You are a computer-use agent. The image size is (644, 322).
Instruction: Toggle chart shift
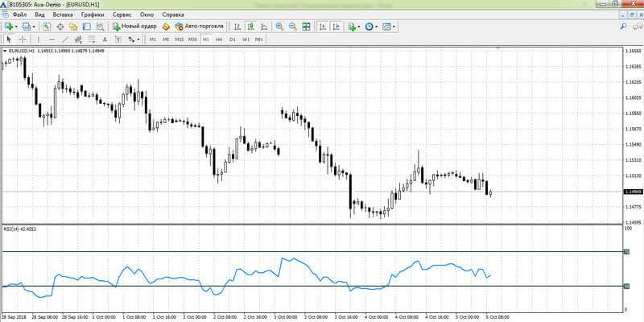[x=336, y=27]
